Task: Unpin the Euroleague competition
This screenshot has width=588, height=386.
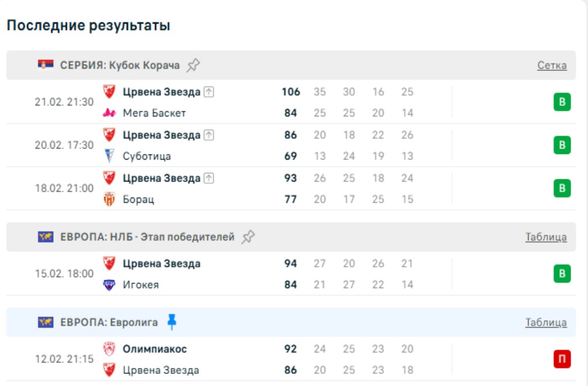Action: click(x=172, y=322)
